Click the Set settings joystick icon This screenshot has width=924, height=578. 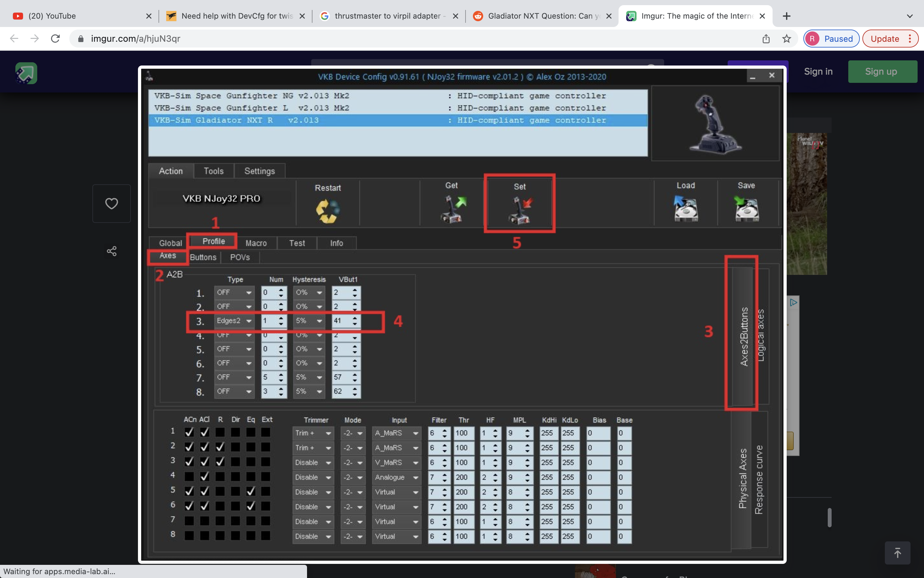coord(520,210)
